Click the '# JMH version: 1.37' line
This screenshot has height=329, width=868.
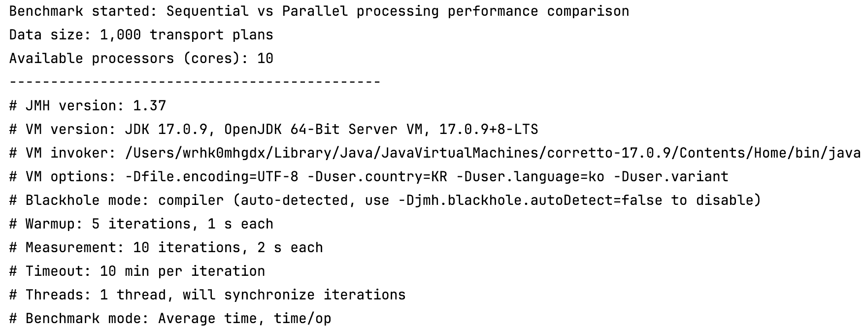(88, 106)
